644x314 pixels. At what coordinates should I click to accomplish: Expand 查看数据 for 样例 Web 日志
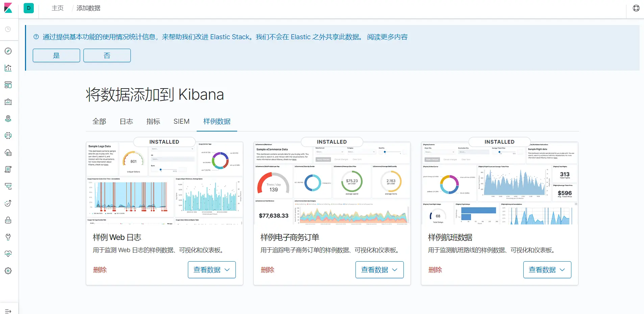(212, 270)
